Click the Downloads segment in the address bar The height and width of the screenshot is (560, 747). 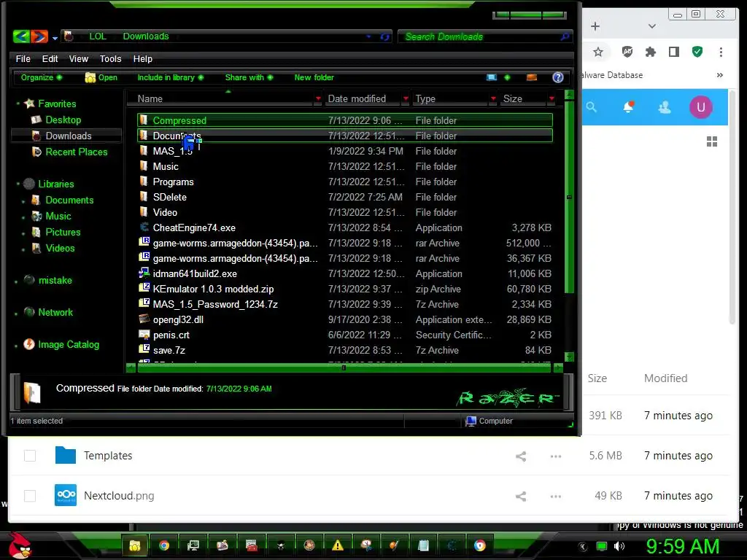tap(146, 36)
